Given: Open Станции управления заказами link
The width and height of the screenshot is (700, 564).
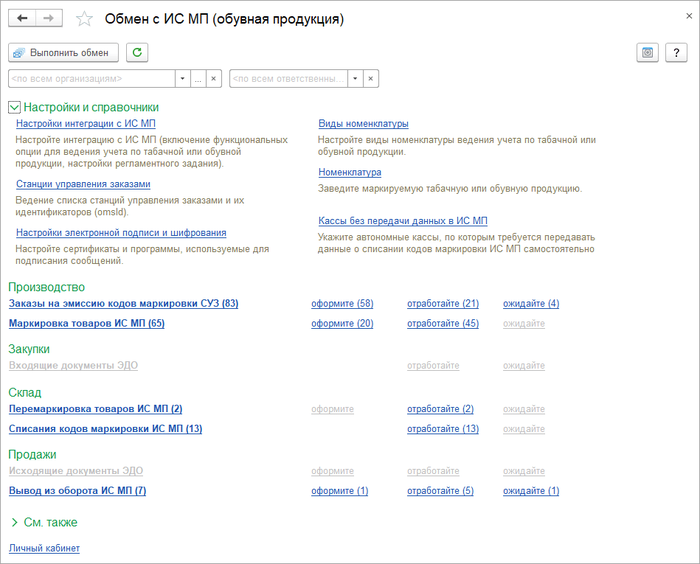Looking at the screenshot, I should [83, 184].
